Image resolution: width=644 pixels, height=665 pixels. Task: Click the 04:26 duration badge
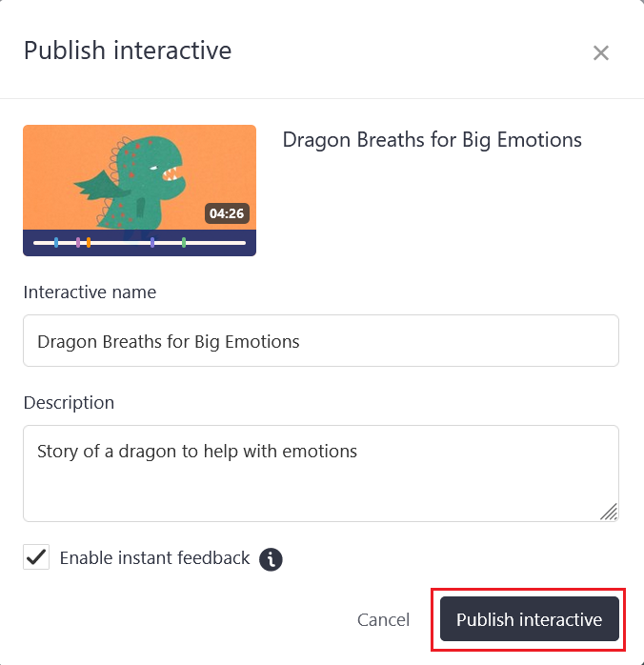227,213
